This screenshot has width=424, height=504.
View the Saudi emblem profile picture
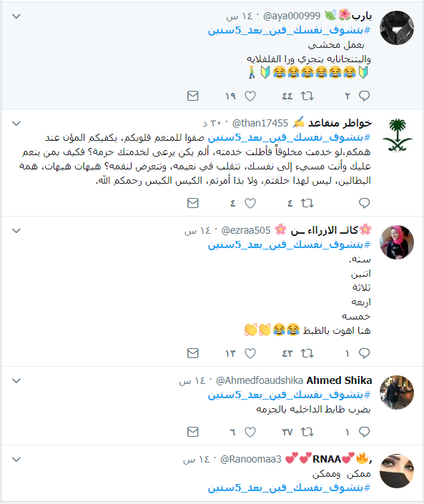tap(397, 135)
